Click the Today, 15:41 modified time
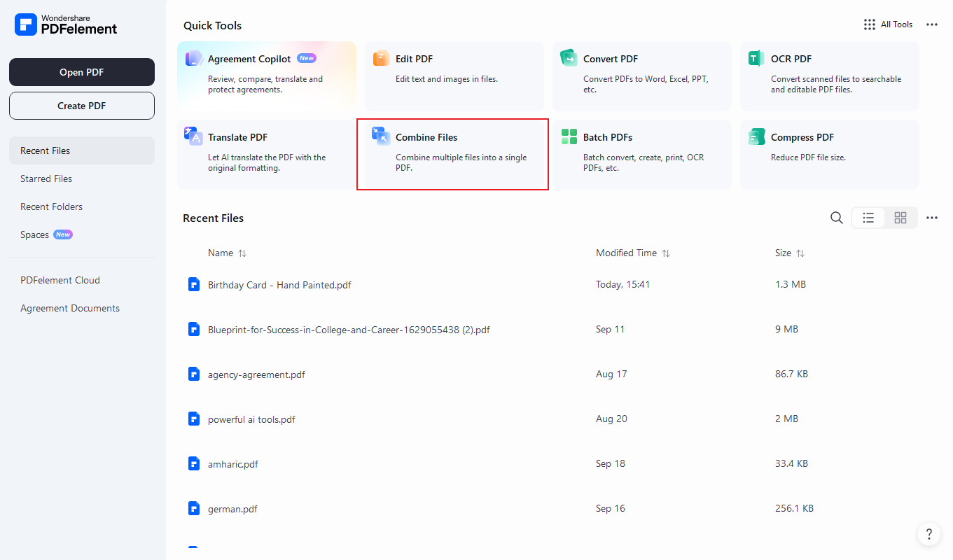This screenshot has height=560, width=953. coord(623,284)
